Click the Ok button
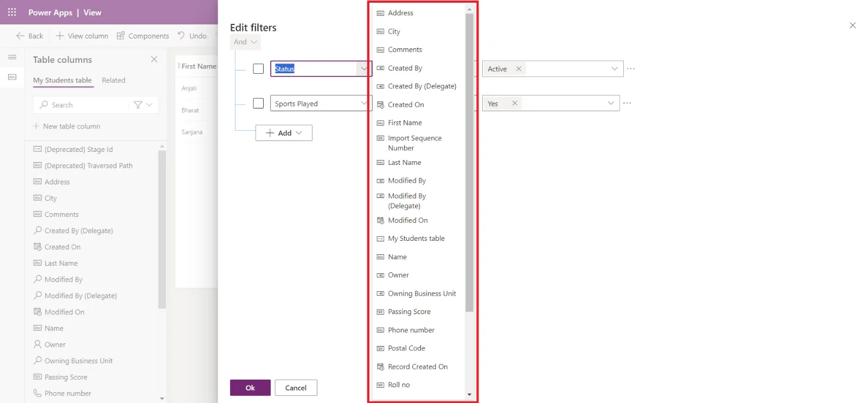 (250, 388)
